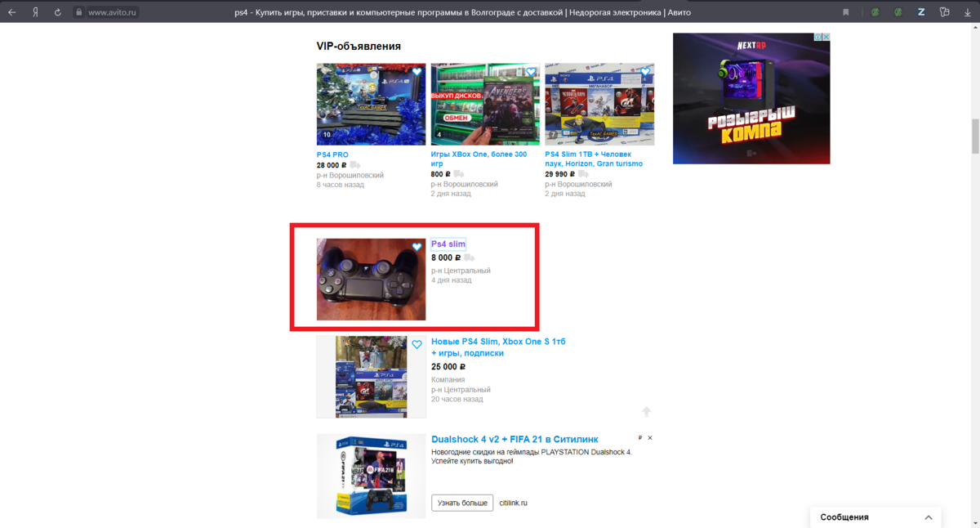Viewport: 980px width, 528px height.
Task: Click the delivery truck icon beside 800 ₽
Action: coord(458,174)
